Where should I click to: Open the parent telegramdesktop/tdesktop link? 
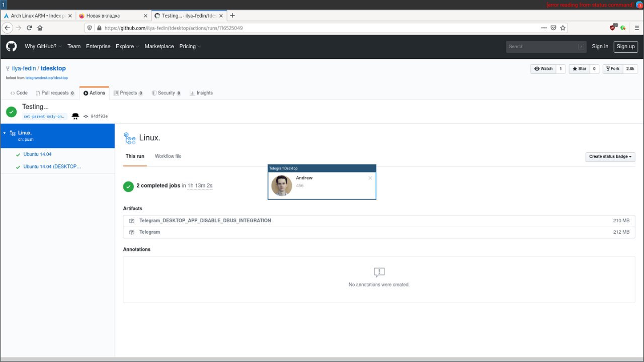46,78
